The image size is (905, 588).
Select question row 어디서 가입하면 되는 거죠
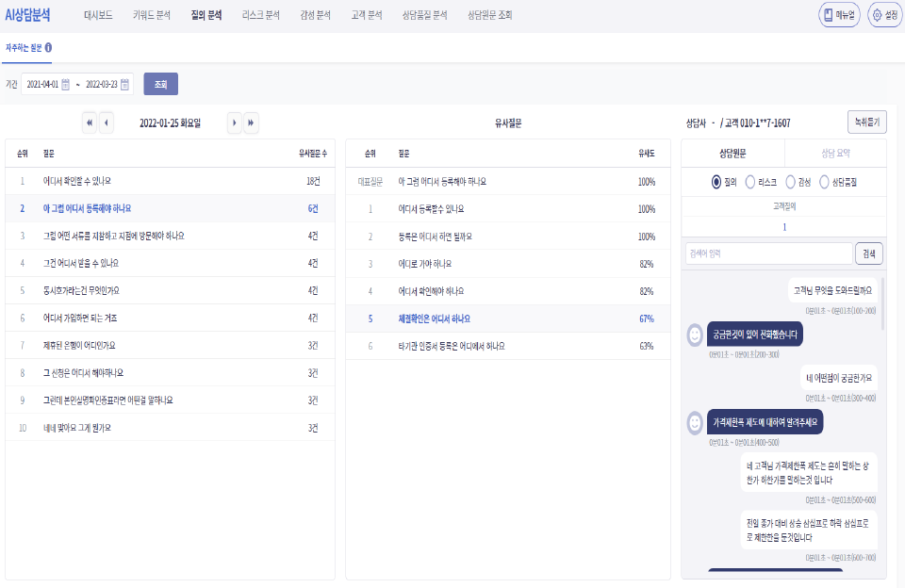pyautogui.click(x=171, y=318)
